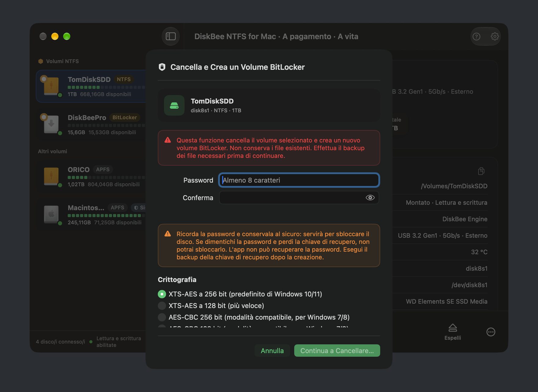This screenshot has width=538, height=392.
Task: Click the BitLocker shield icon in dialog title
Action: coord(162,67)
